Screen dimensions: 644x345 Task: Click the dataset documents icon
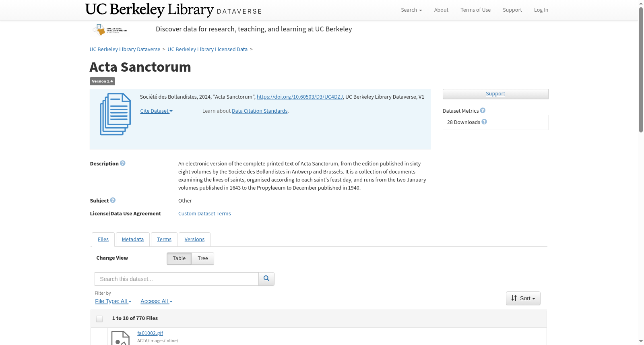(x=116, y=114)
